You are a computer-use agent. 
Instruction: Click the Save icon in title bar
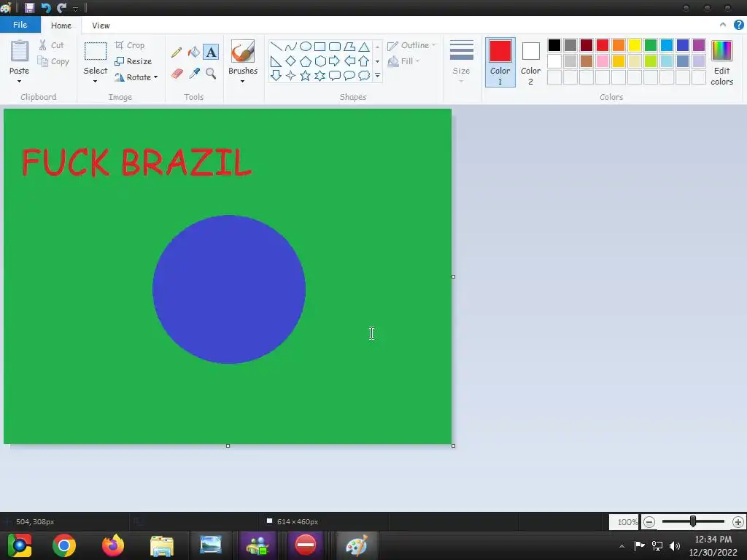(29, 7)
